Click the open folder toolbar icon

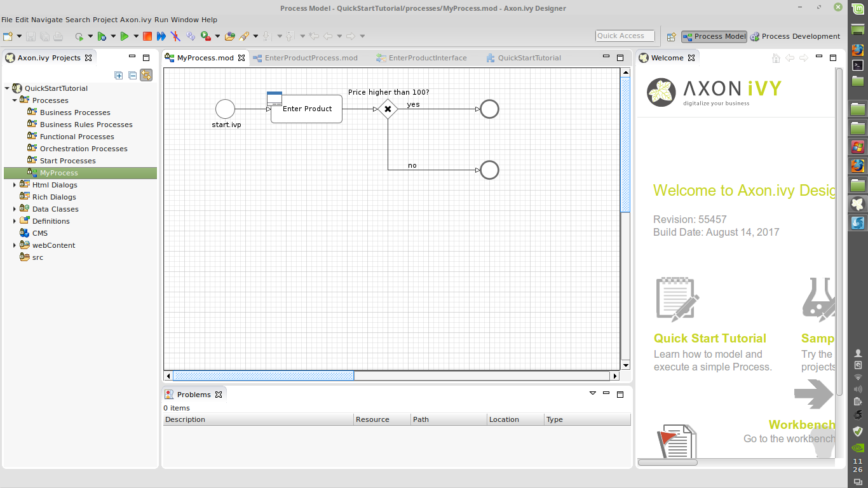[230, 36]
